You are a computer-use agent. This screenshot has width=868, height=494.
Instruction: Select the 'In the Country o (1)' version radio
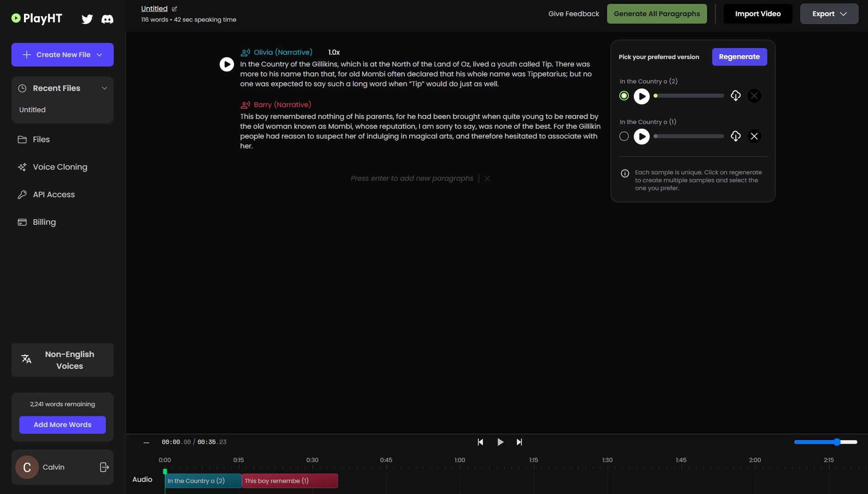(624, 136)
